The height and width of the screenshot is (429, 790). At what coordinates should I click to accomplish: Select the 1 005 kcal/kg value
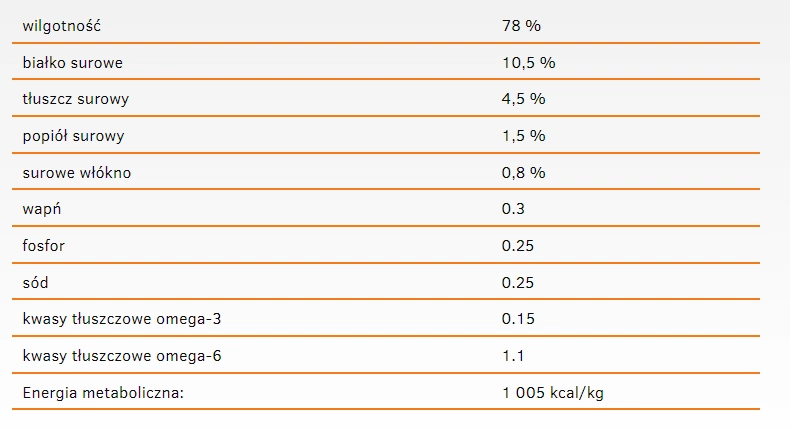tap(552, 393)
